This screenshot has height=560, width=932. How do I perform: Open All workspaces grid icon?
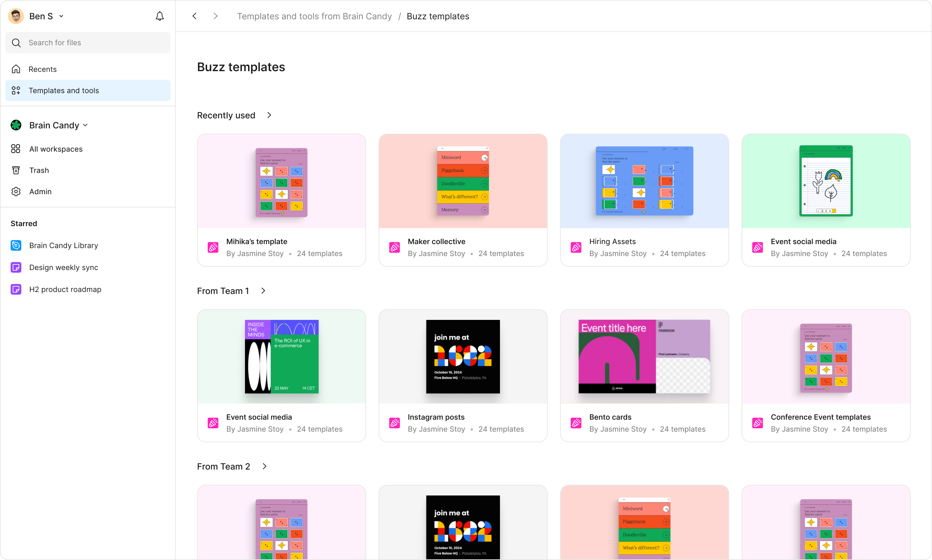coord(16,149)
